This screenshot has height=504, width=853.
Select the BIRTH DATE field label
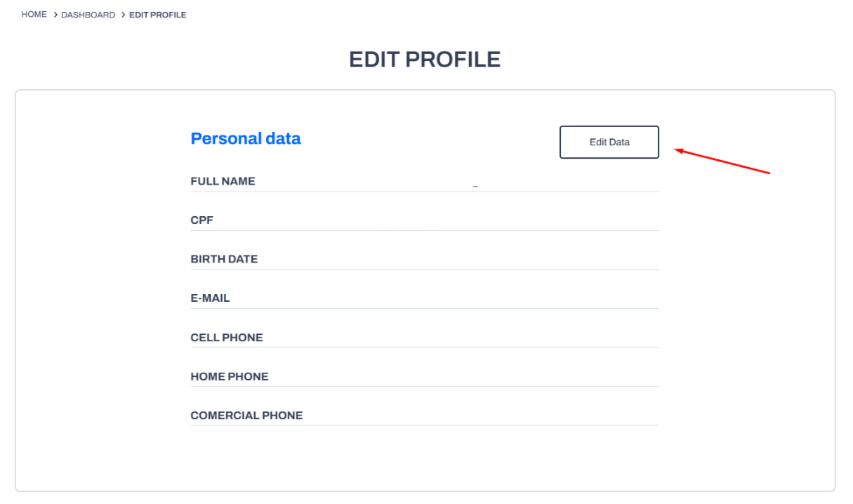[224, 259]
